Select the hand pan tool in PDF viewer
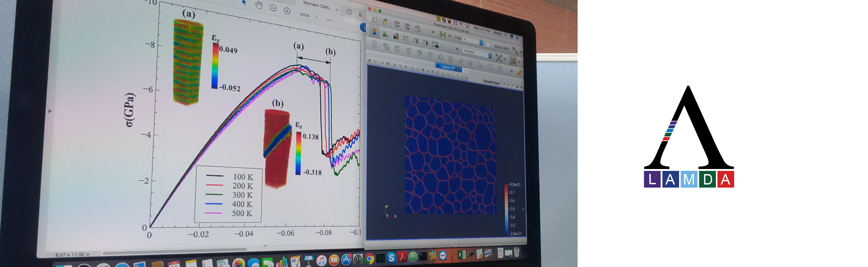Image resolution: width=868 pixels, height=267 pixels. click(258, 5)
